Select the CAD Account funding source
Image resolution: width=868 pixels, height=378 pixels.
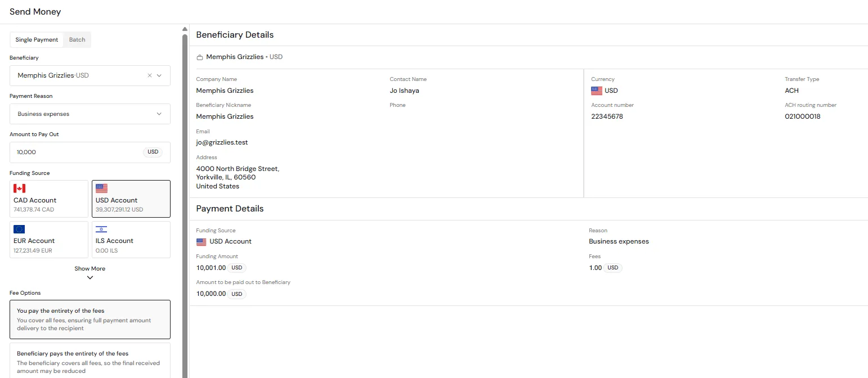(49, 199)
